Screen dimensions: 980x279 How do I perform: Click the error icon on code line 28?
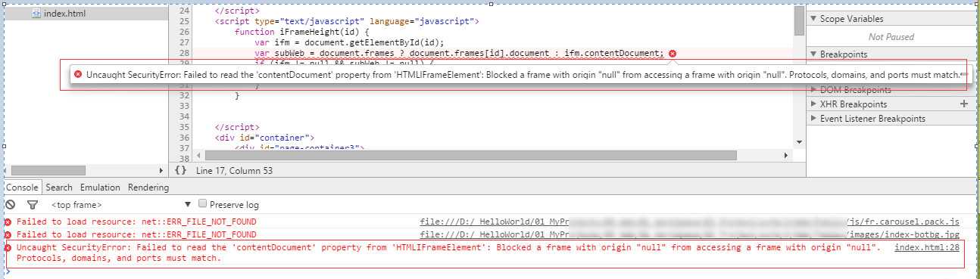673,53
